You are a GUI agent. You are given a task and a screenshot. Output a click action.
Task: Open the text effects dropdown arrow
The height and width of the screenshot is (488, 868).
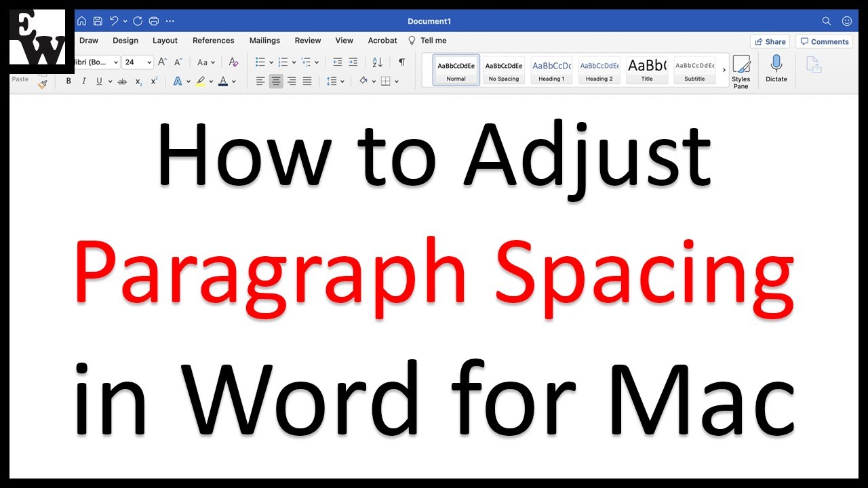coord(188,82)
